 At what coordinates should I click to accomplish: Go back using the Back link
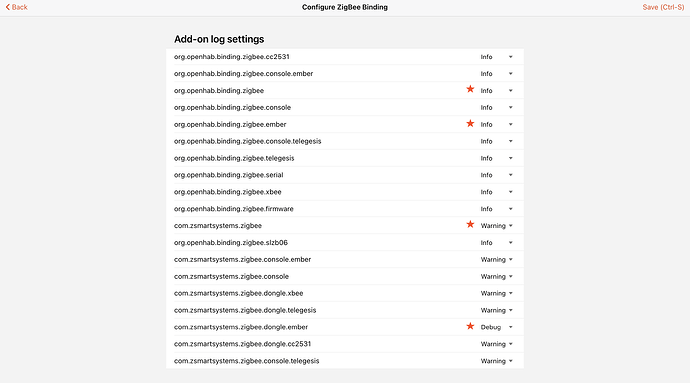(16, 7)
